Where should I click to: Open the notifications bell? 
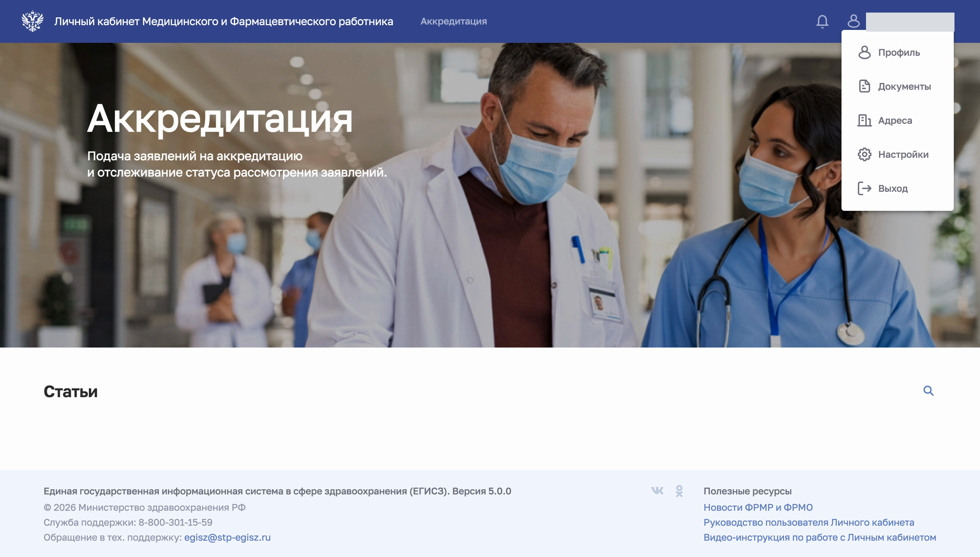tap(822, 21)
